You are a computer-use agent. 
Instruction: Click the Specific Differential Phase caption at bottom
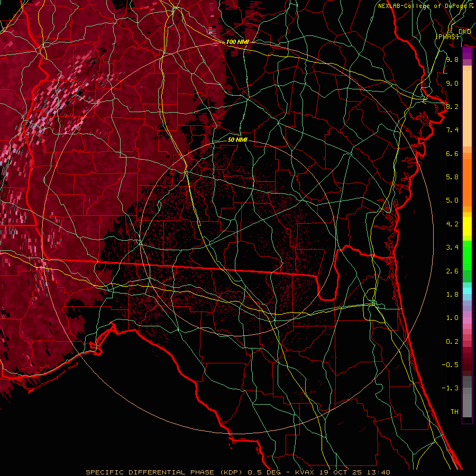238,472
